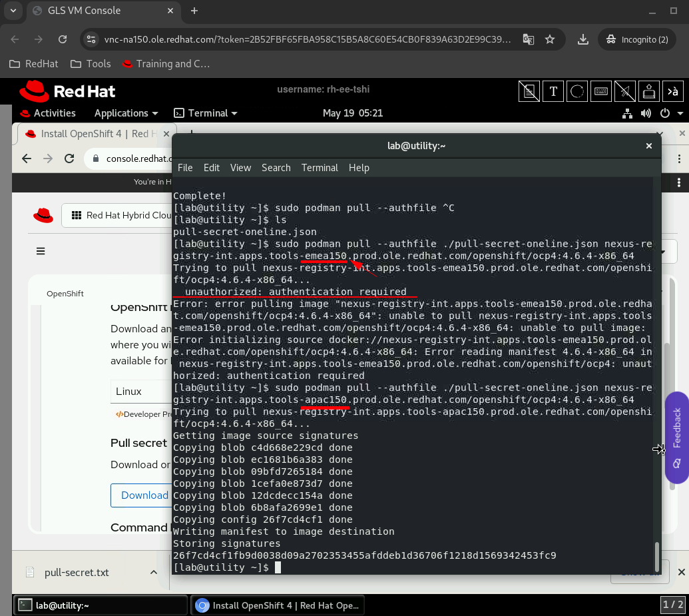
Task: Click the red fedora logo on console page
Action: (43, 216)
